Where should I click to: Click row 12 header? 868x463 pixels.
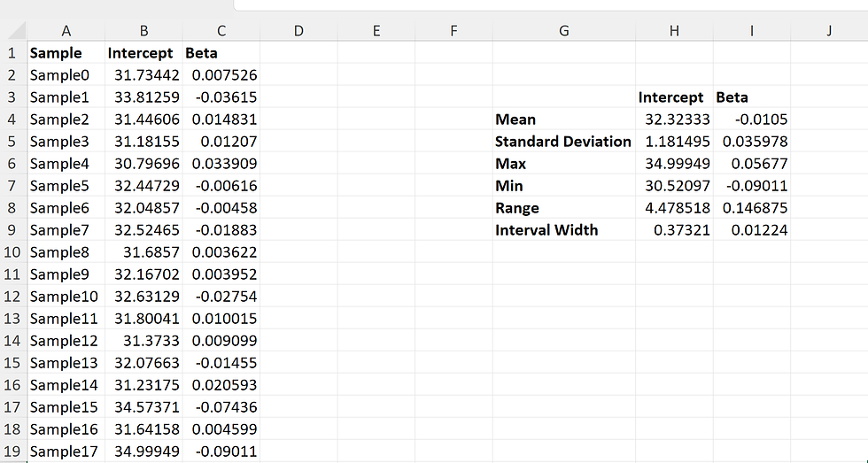12,297
